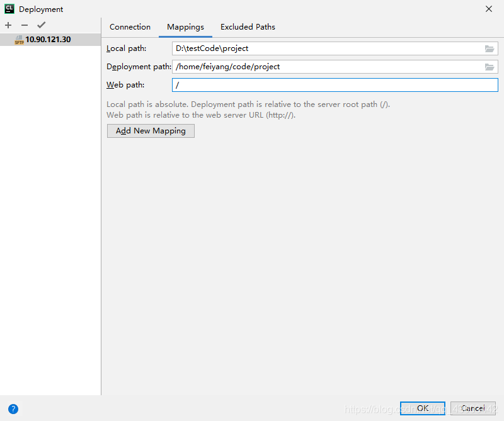Click the 'Deployment path:' label
Viewport: 504px width, 421px height.
[139, 67]
